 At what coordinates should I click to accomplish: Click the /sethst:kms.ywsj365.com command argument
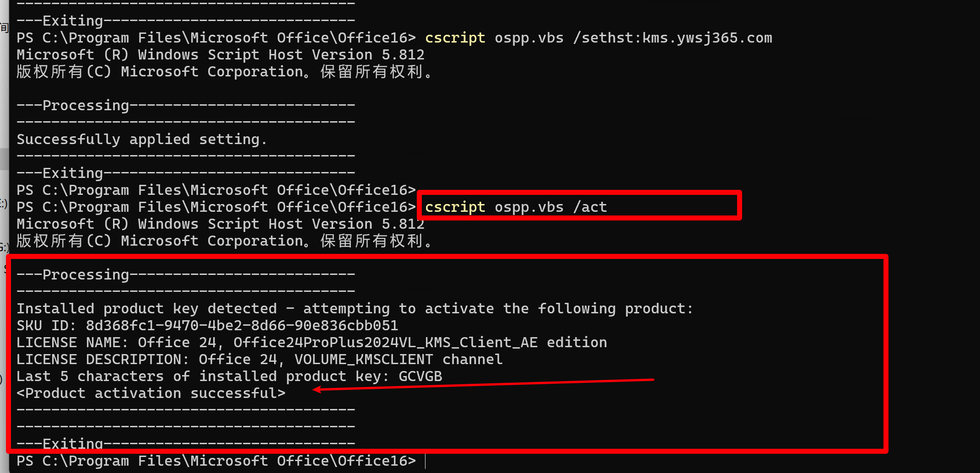coord(673,38)
